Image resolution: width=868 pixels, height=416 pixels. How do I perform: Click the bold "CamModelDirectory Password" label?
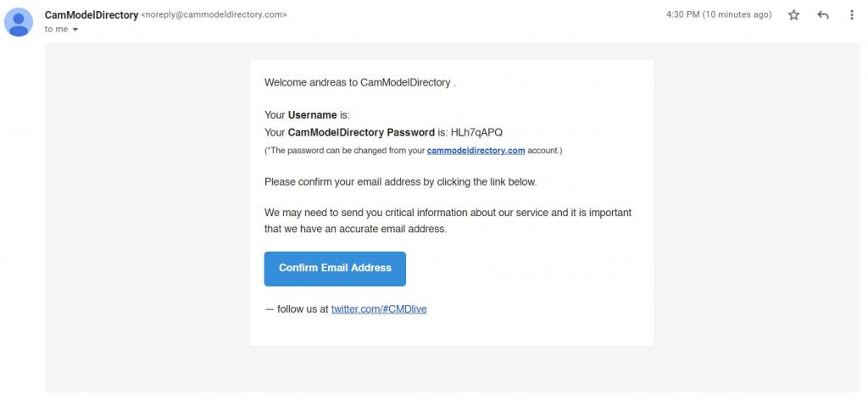361,132
